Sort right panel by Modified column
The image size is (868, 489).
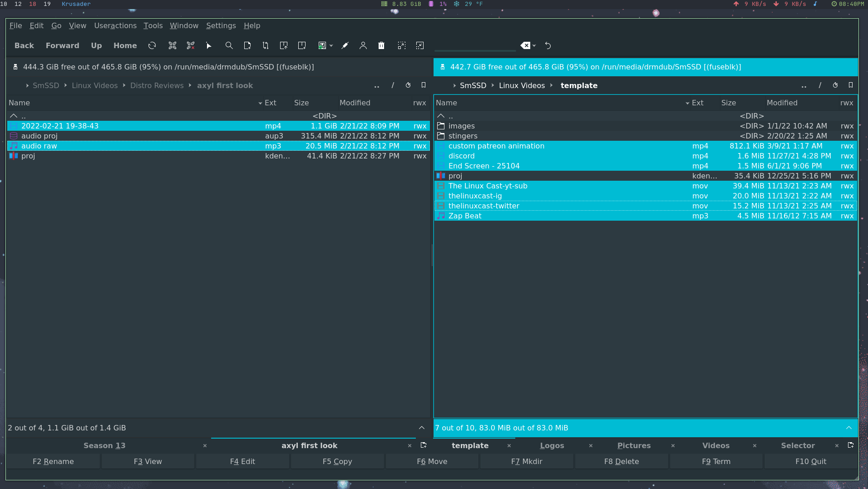point(782,103)
